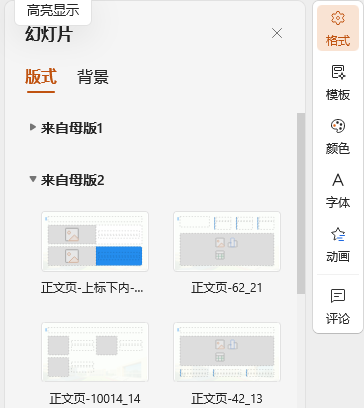364x408 pixels.
Task: Click the 正文页-62_21 caption text
Action: pos(227,287)
